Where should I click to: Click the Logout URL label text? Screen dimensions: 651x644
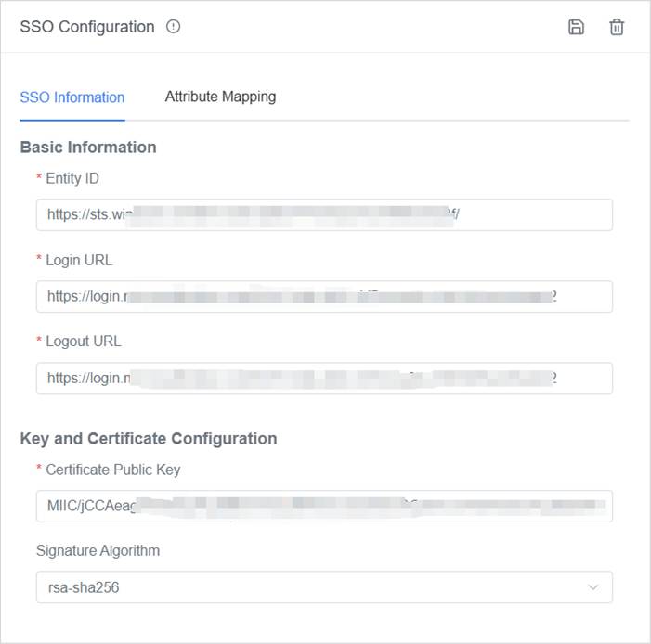pos(84,341)
